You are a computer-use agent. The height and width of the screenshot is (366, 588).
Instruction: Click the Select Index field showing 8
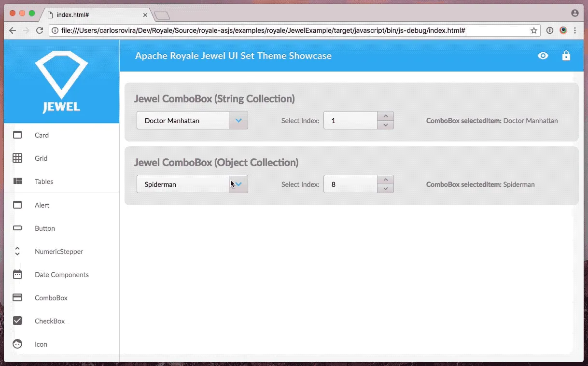(x=350, y=184)
